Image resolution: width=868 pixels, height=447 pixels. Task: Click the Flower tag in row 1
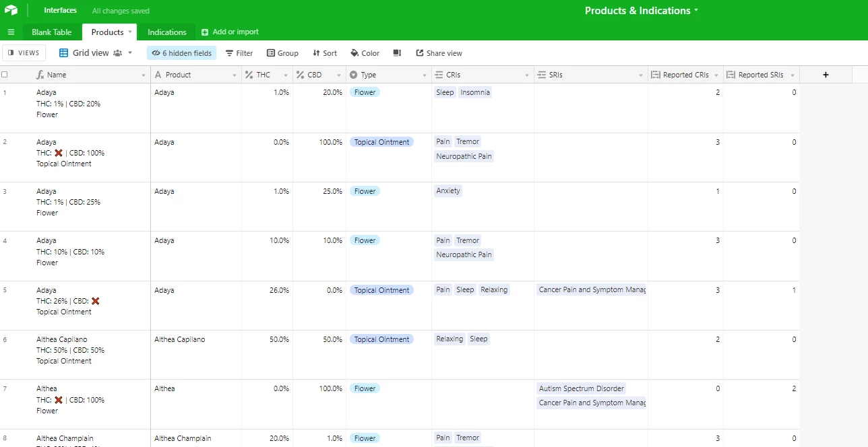click(x=365, y=92)
